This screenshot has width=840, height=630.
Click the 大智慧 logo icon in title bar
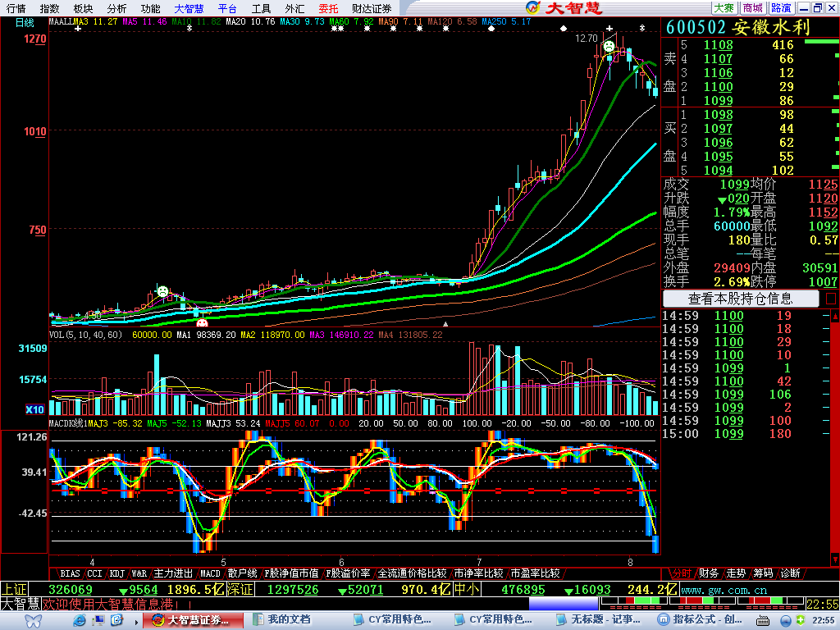[x=532, y=7]
